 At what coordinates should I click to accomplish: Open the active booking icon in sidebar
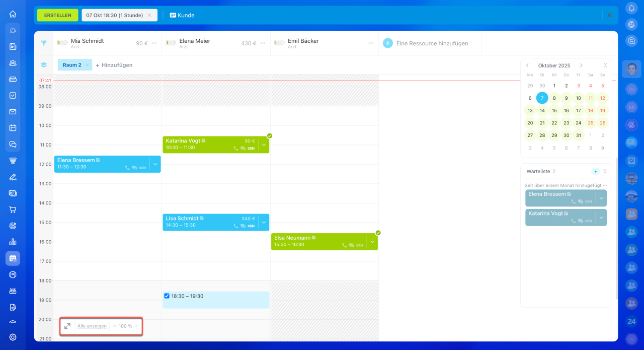click(13, 258)
